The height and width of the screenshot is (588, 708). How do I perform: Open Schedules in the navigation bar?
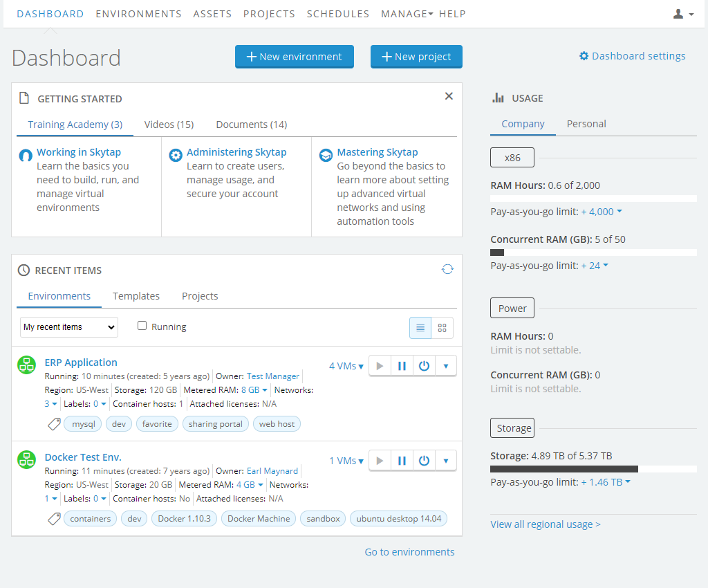337,14
